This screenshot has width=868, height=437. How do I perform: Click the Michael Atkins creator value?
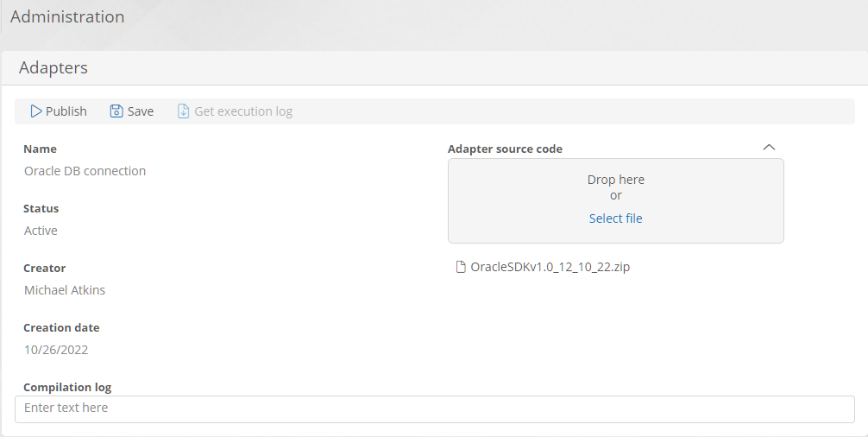pos(65,290)
